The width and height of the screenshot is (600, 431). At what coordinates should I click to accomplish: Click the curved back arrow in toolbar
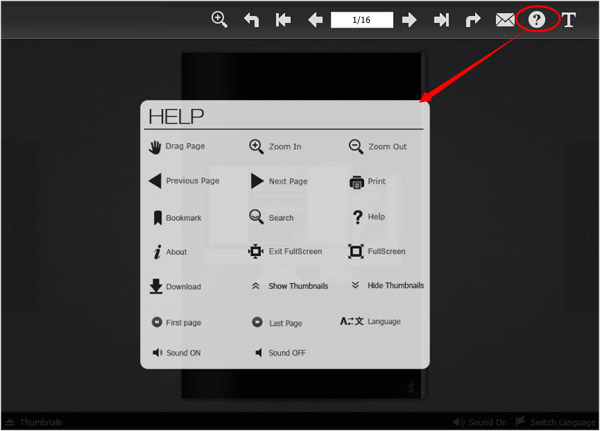click(x=252, y=19)
